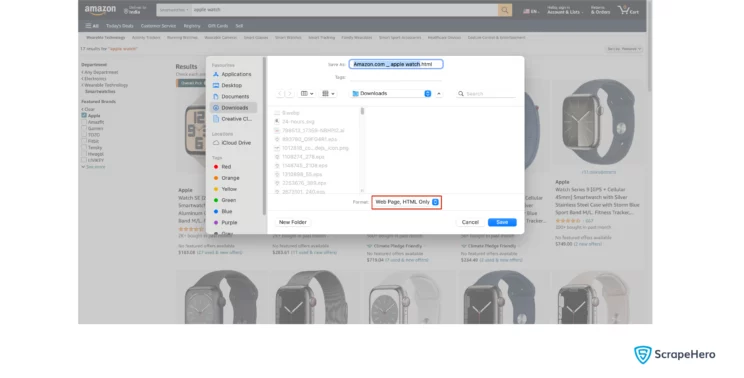Open the All hamburger menu on Amazon
Viewport: 744px width, 378px height.
(92, 26)
